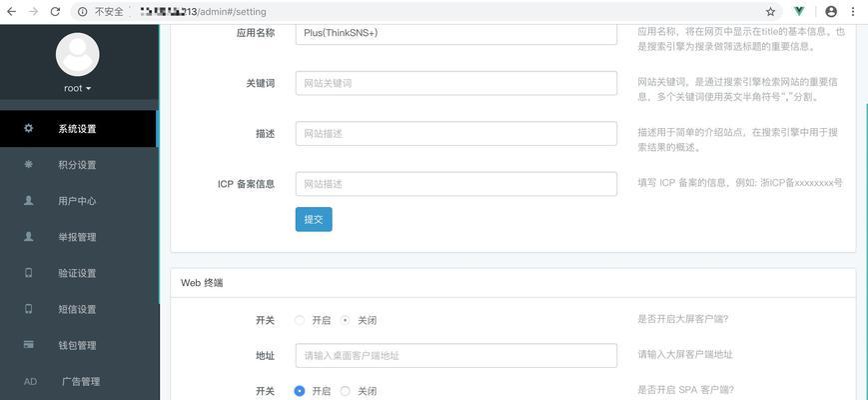Open the 广告管理 menu item

coord(79,381)
